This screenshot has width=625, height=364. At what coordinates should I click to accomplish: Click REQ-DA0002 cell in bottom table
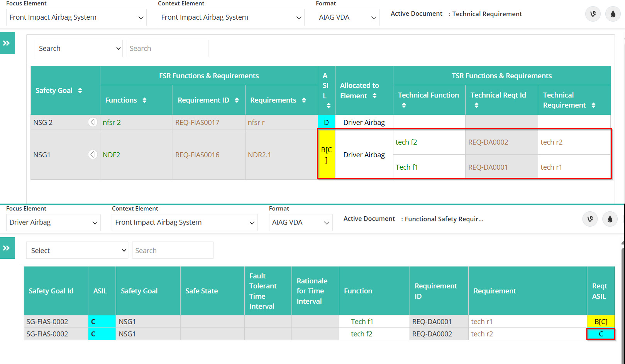pos(439,334)
